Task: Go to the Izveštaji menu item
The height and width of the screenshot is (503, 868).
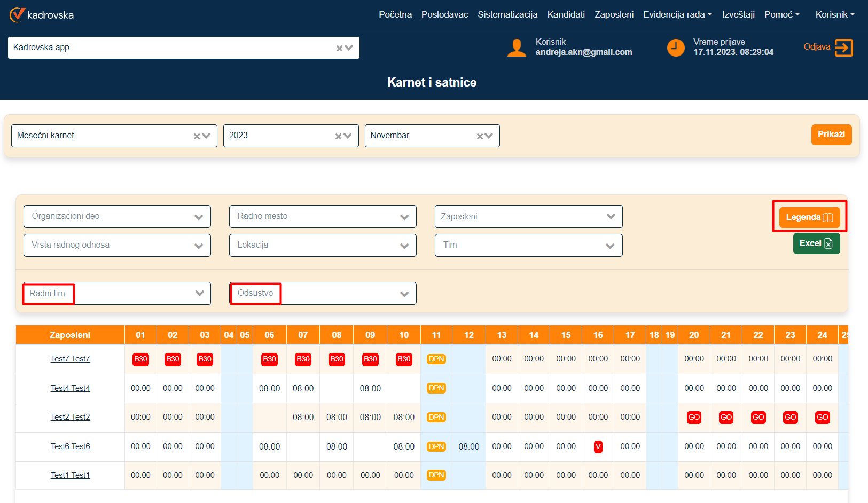Action: click(x=738, y=15)
